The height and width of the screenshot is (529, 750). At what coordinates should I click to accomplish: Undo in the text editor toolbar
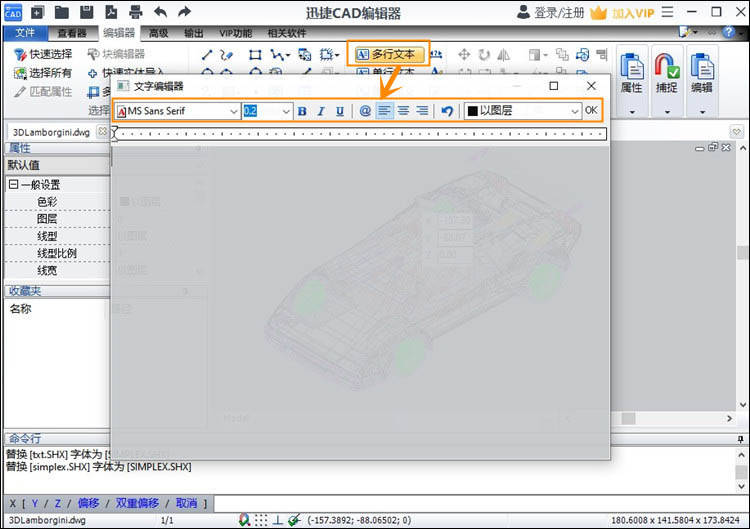(x=447, y=111)
